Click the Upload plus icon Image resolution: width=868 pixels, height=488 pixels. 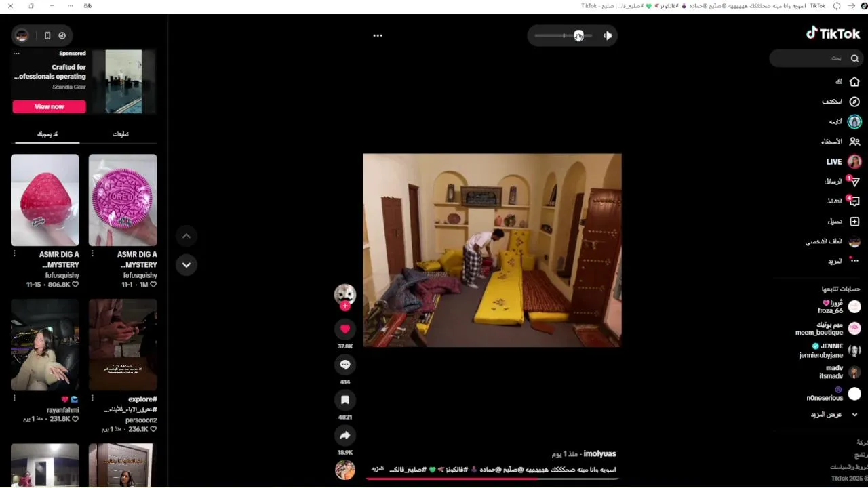tap(854, 222)
